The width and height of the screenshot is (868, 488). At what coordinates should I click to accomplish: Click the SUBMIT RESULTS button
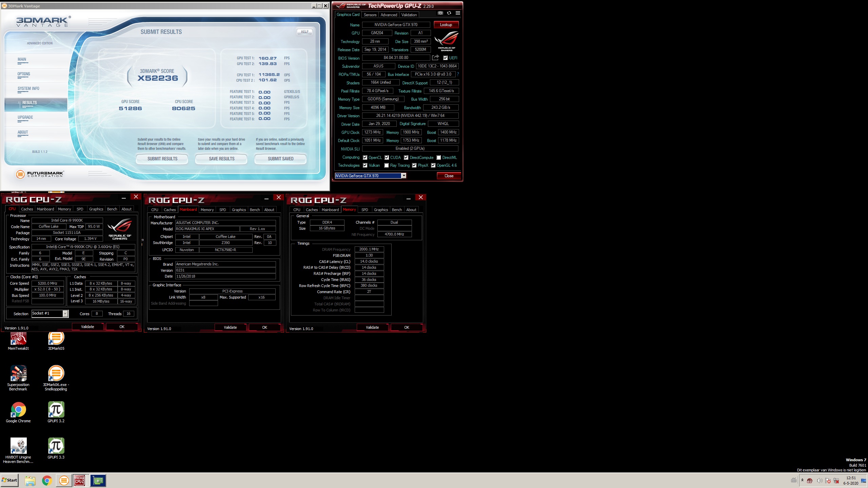[x=162, y=159]
